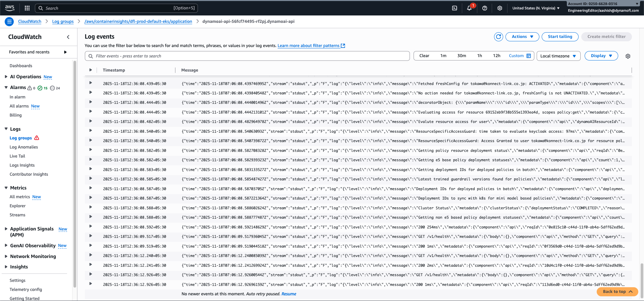
Task: Open the AWS services grid menu
Action: click(x=27, y=8)
